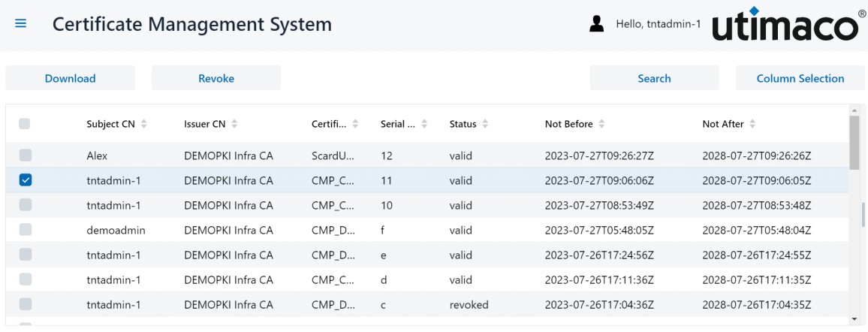Check the revoked serial c row checkbox
Viewport: 868px width, 332px height.
[26, 303]
